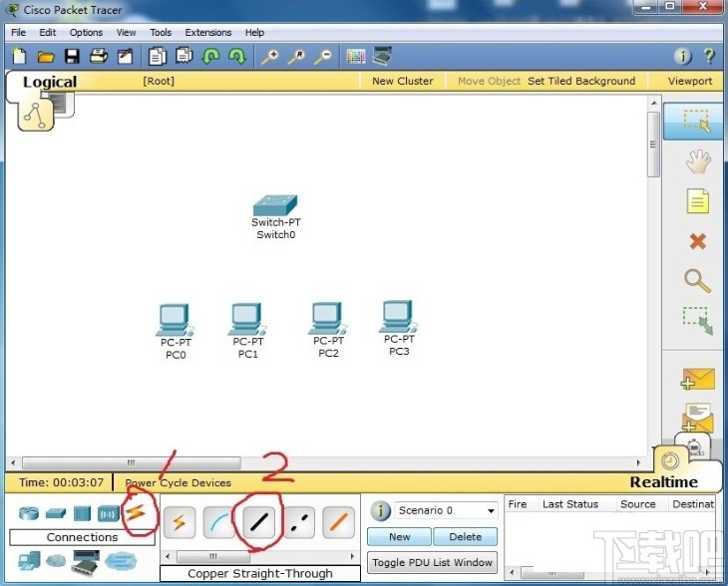This screenshot has height=586, width=728.
Task: Open the Drawing Palette icon
Action: pos(356,57)
